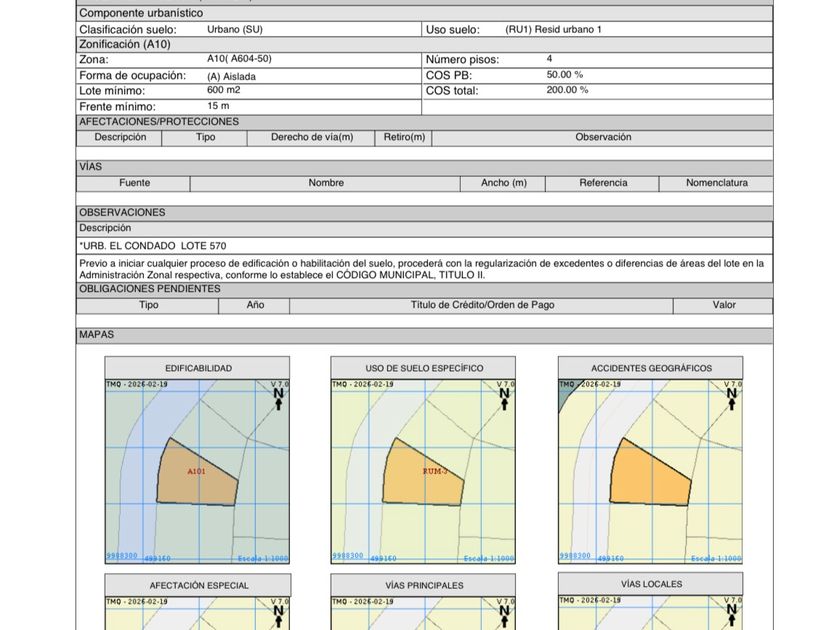Select the COS total value '200.00 %'
840x630 pixels.
(567, 90)
